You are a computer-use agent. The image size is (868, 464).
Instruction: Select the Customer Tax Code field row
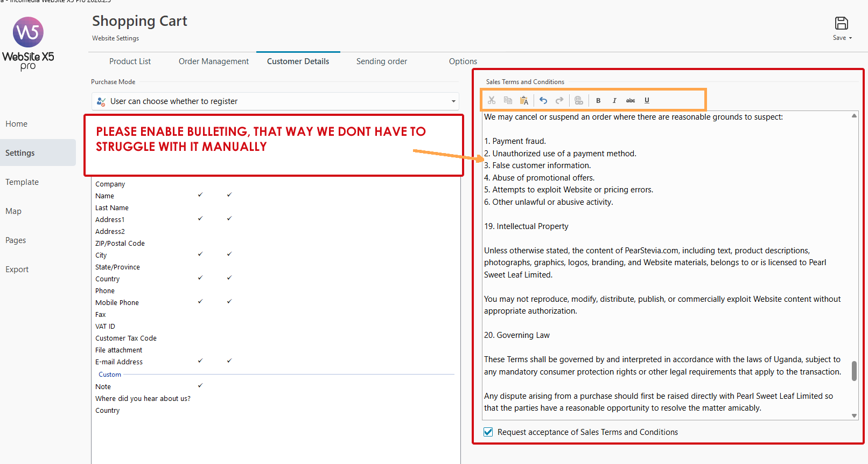(276, 338)
